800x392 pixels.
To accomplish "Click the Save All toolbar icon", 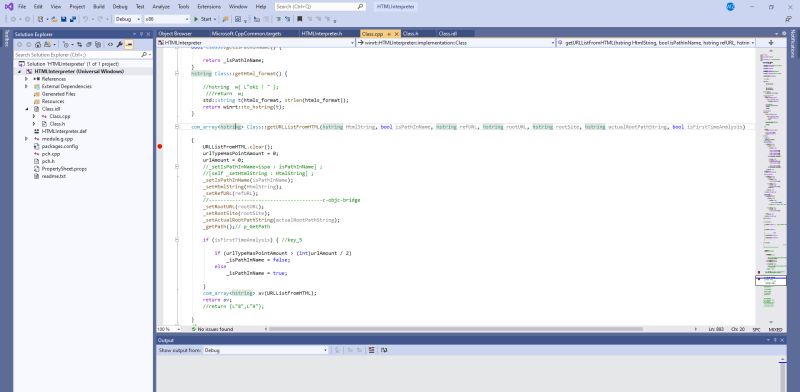I will 73,19.
